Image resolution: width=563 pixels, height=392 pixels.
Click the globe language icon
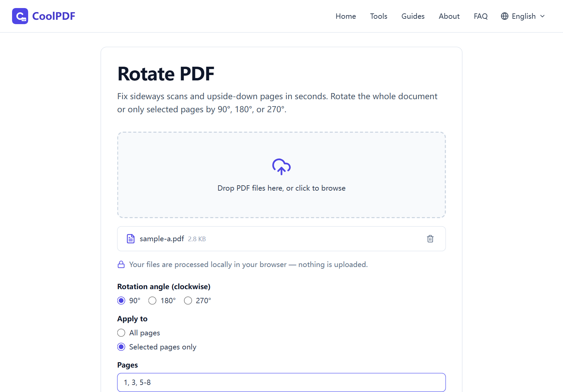coord(505,16)
